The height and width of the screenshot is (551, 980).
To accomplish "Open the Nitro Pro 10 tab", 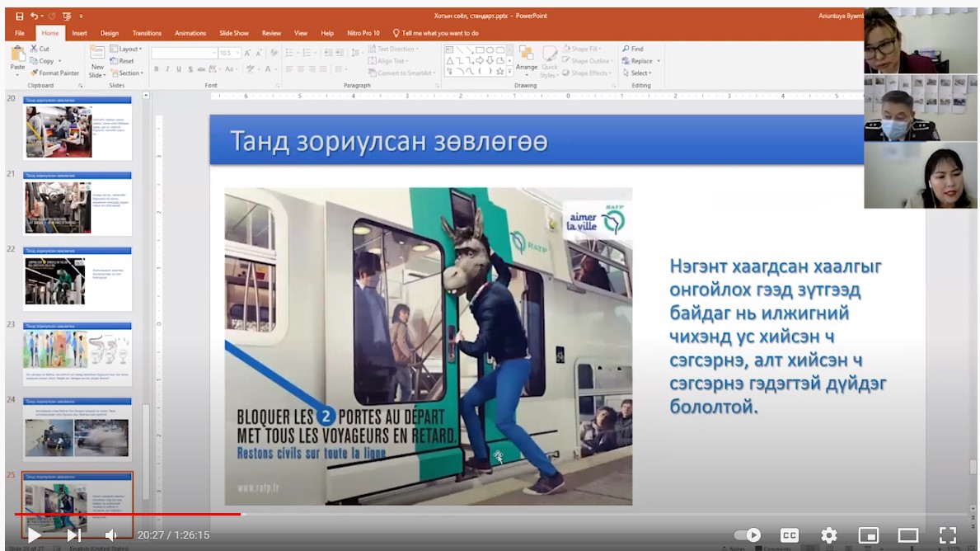I will pos(363,33).
